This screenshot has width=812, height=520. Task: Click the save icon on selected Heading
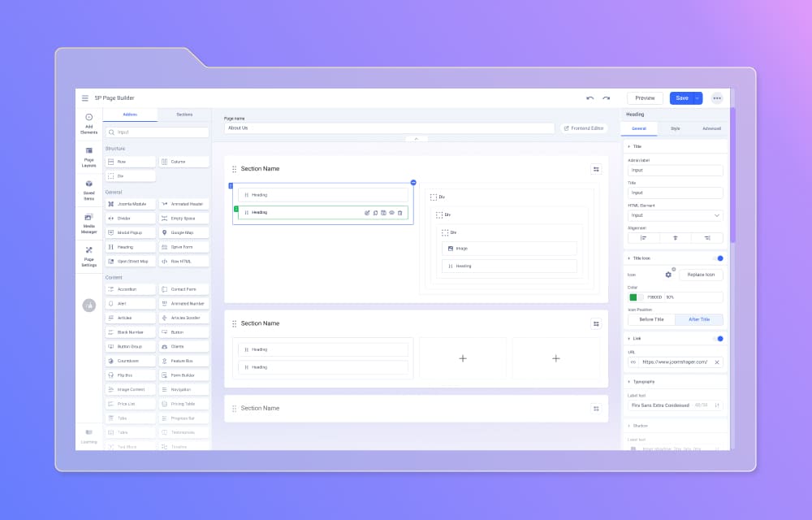tap(384, 213)
